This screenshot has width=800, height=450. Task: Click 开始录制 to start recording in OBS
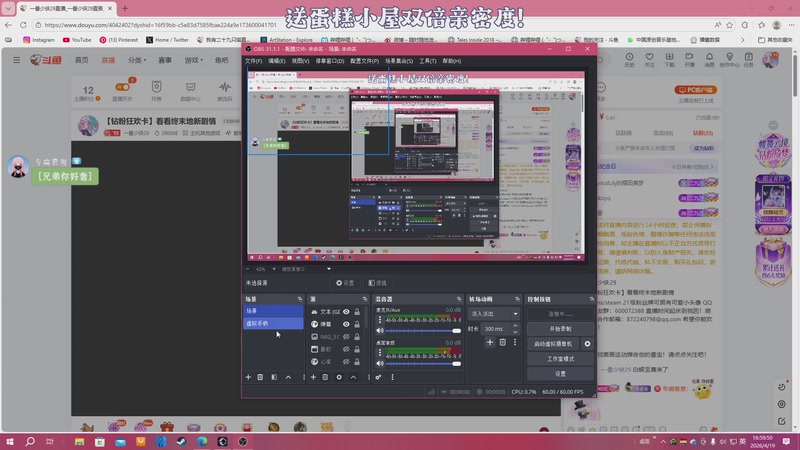click(560, 329)
